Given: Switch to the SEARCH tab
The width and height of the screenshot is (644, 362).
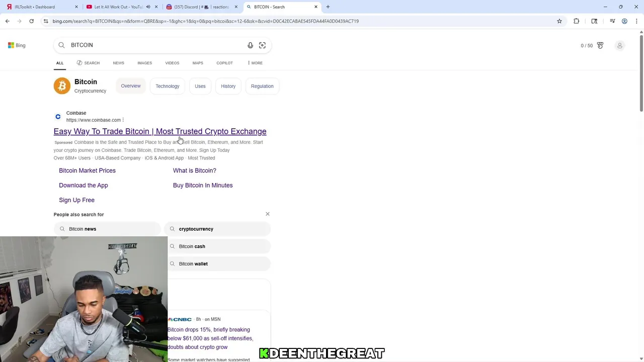Looking at the screenshot, I should click(88, 63).
